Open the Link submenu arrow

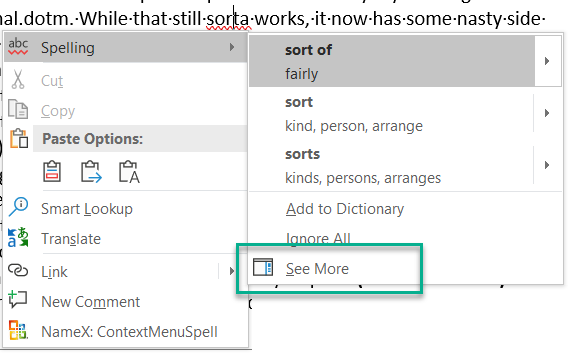point(232,271)
